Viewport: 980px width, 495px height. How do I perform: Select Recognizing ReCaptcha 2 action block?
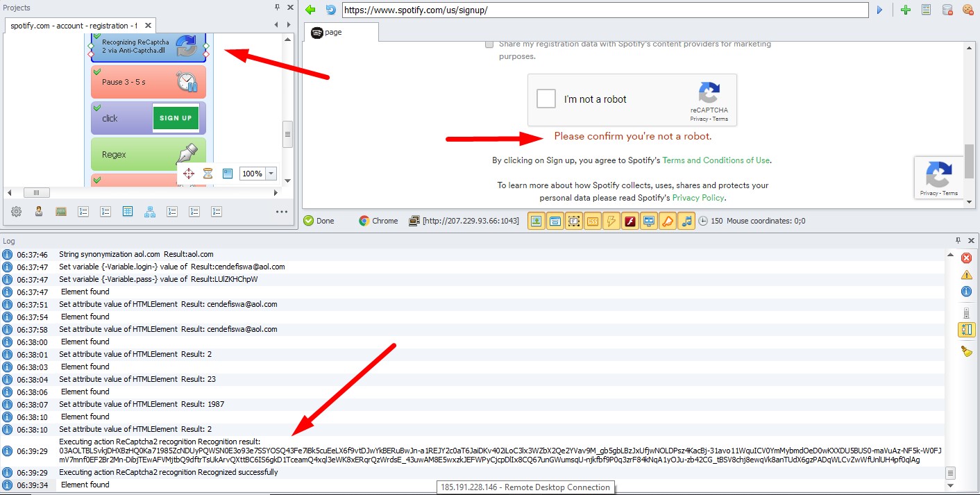(149, 49)
